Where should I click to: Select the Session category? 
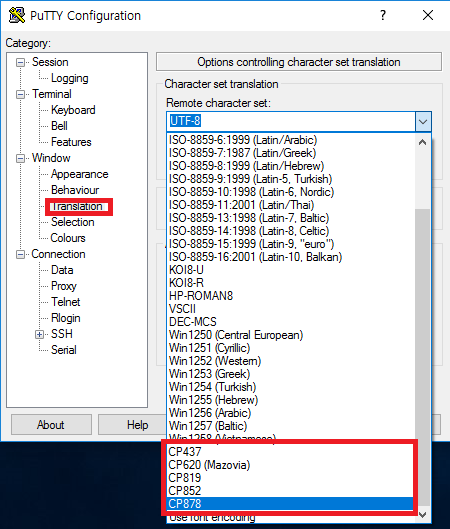(50, 62)
